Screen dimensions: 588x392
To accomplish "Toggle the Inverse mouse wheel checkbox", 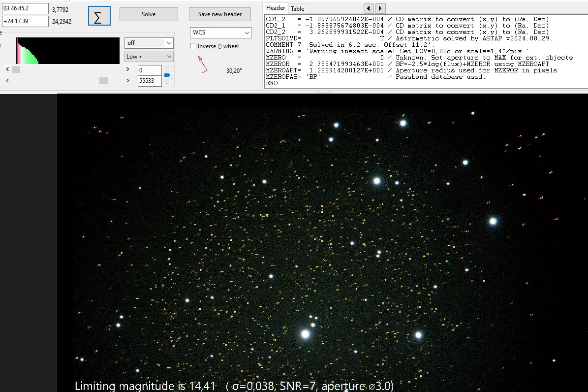I will [x=193, y=46].
